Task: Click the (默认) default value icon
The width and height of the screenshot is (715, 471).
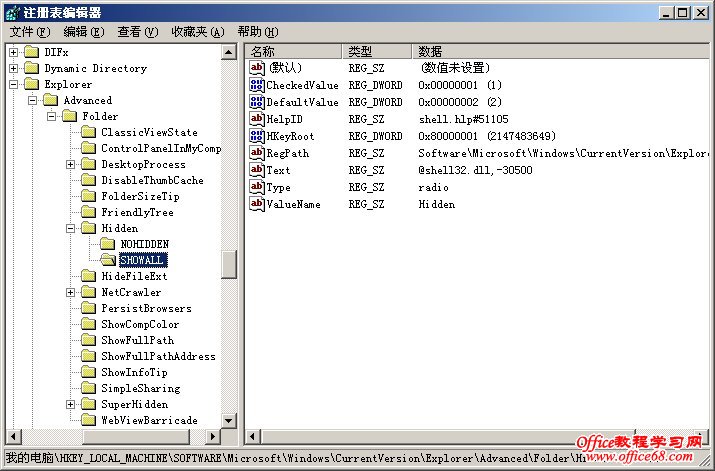Action: point(257,68)
